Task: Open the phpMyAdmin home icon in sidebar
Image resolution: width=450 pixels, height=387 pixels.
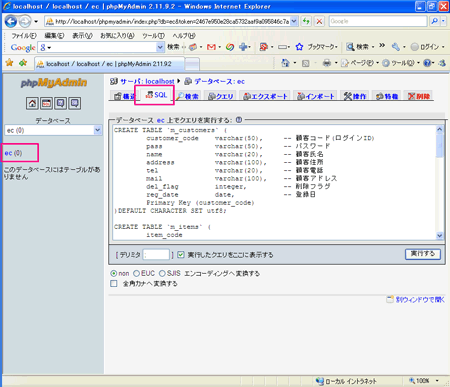Action: point(32,103)
